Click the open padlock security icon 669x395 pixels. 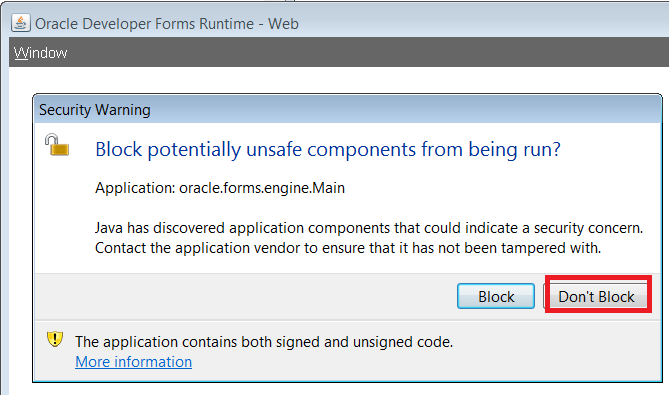tap(57, 145)
